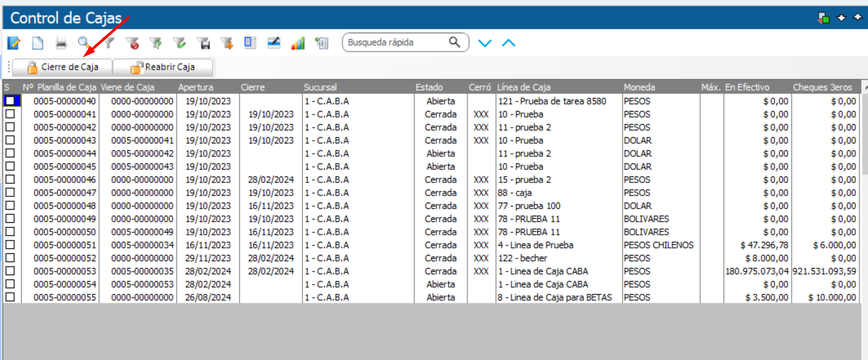
Task: Click the column selector grid icon
Action: click(250, 43)
